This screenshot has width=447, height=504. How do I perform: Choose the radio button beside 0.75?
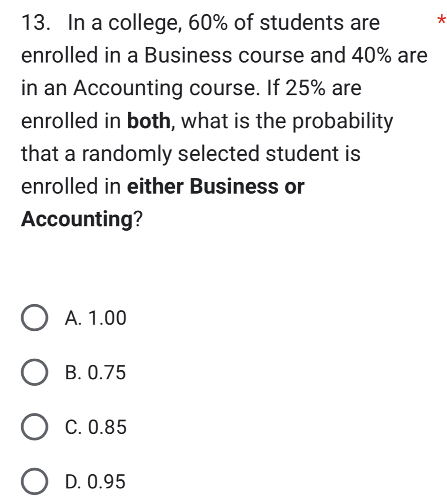click(34, 373)
